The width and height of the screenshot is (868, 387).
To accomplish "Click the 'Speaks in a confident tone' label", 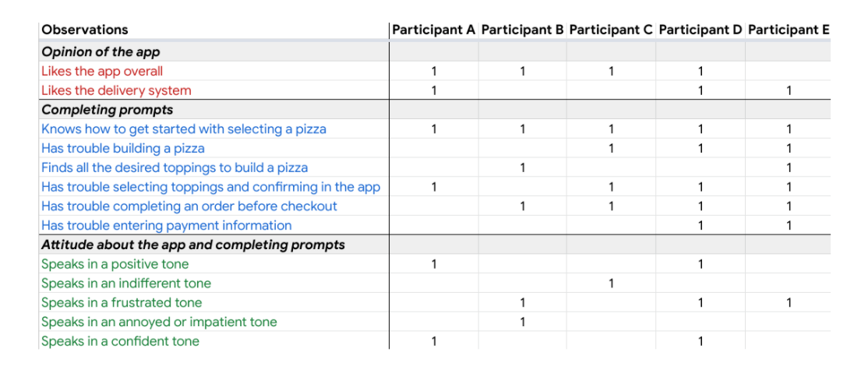I will [x=120, y=341].
